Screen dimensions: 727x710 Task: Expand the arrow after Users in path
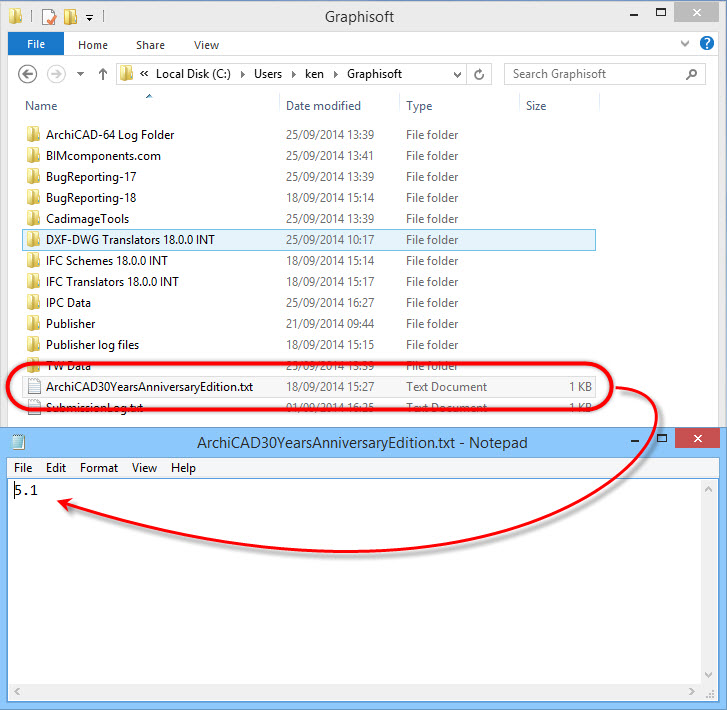293,75
